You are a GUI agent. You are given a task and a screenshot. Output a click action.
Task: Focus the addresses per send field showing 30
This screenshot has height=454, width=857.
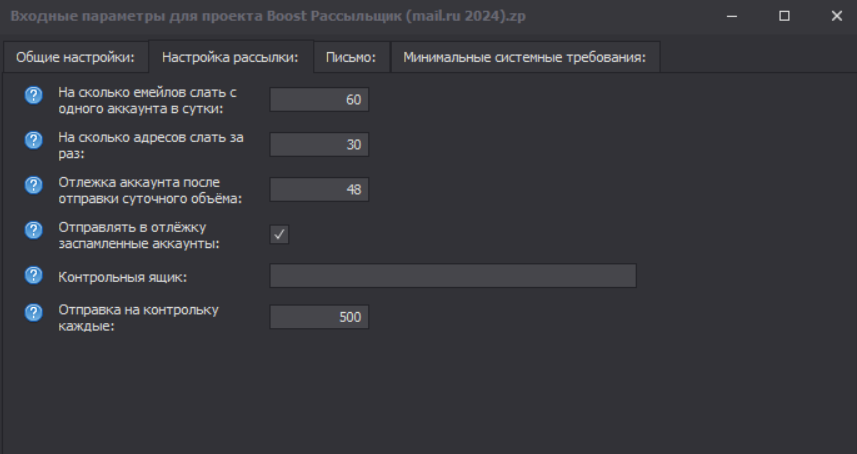[x=319, y=145]
